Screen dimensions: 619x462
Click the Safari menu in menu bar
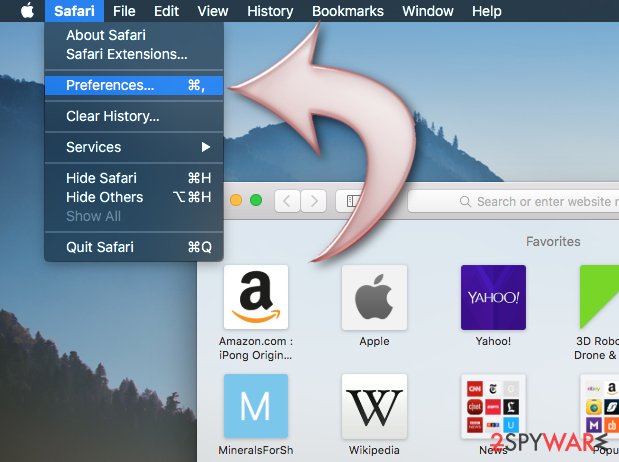pos(74,11)
